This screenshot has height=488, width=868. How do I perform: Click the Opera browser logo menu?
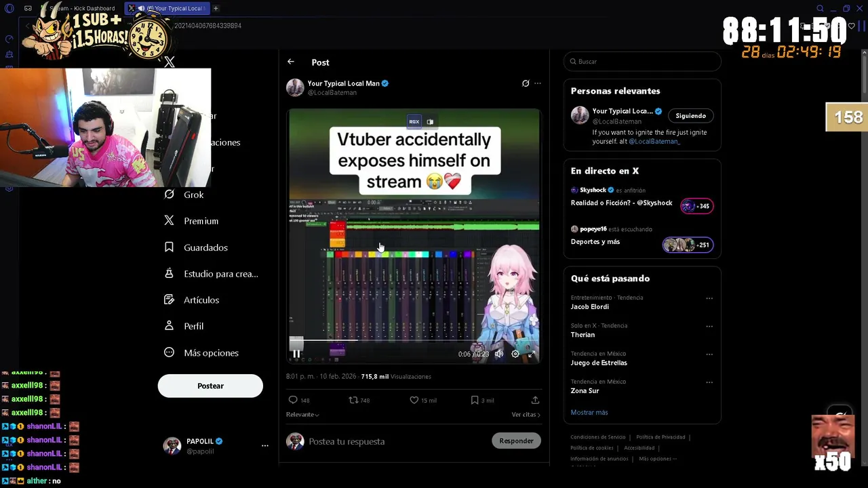pyautogui.click(x=9, y=8)
